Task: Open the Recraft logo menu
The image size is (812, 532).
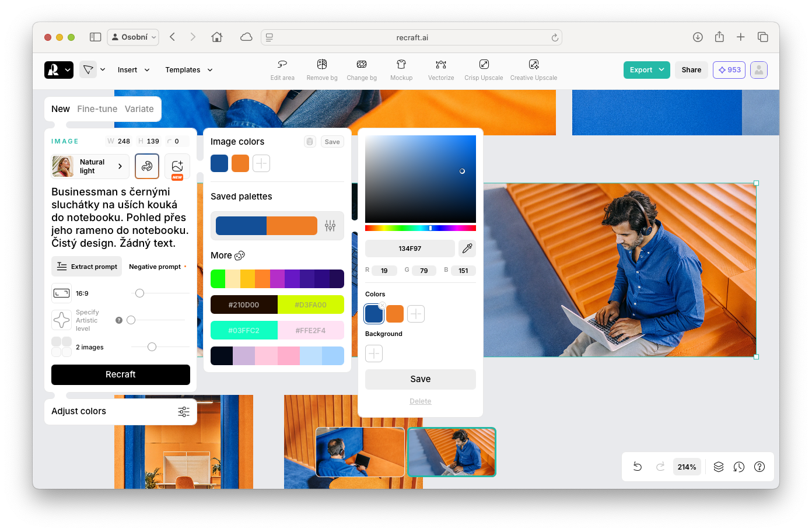Action: point(59,70)
